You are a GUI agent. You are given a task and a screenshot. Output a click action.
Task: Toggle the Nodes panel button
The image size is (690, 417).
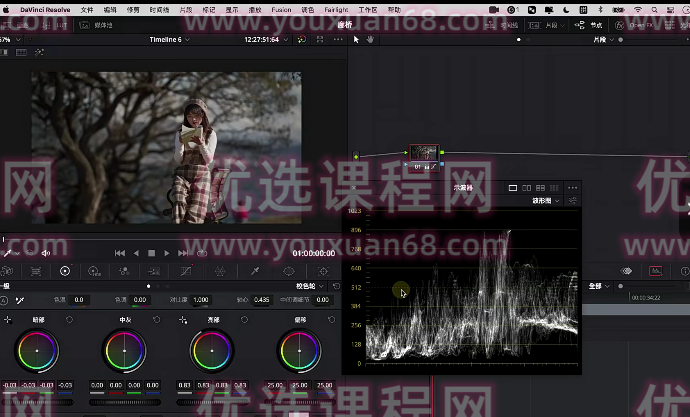click(x=589, y=26)
